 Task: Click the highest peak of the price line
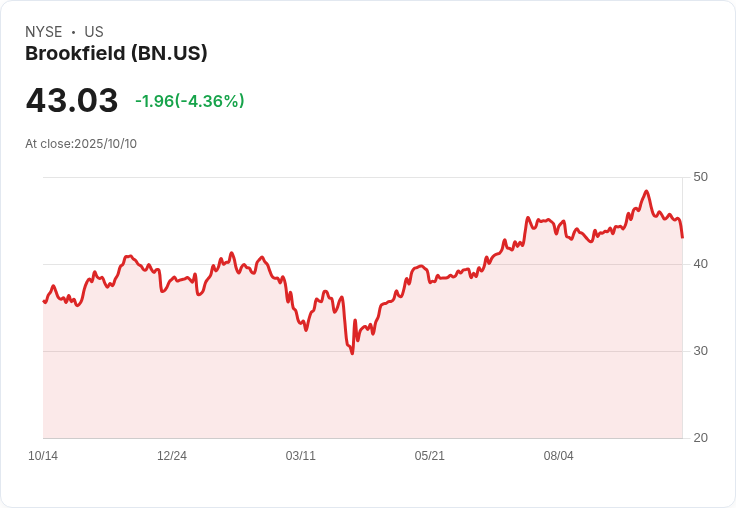tap(646, 191)
